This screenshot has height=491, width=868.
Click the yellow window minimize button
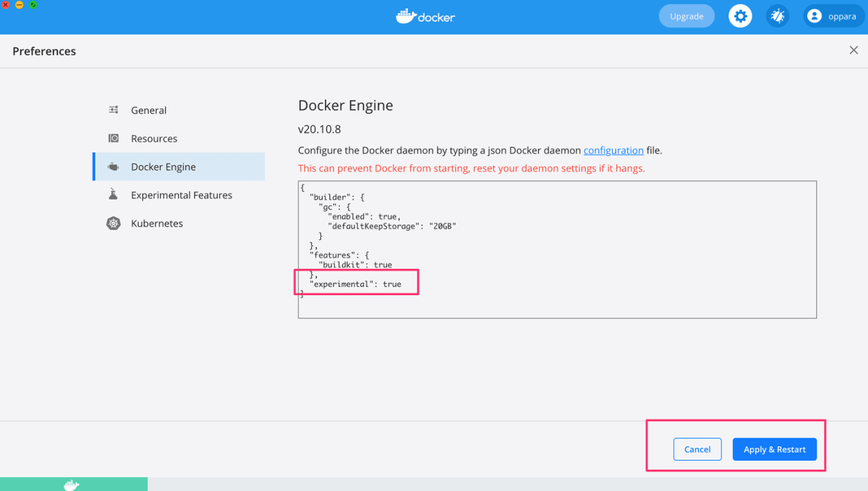click(20, 4)
